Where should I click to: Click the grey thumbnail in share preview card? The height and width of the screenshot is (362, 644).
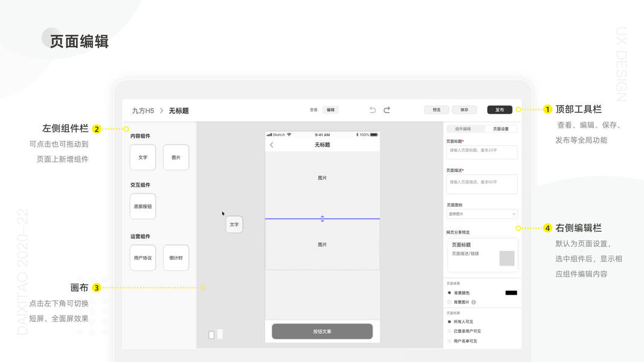[507, 258]
